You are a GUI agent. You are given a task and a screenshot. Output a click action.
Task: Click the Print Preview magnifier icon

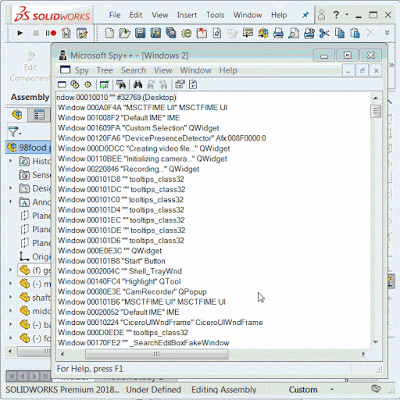point(293,33)
